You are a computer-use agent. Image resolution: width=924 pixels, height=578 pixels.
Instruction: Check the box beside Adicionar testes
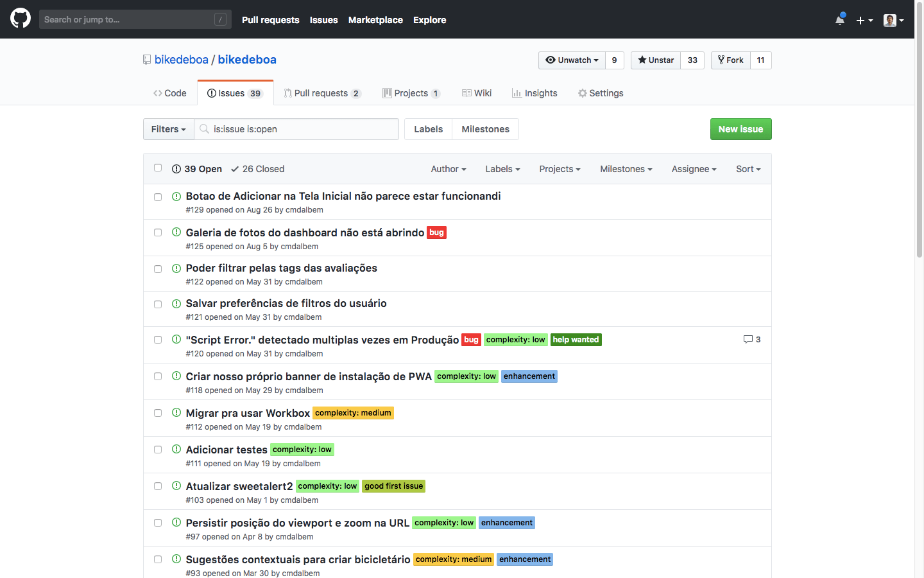coord(158,450)
